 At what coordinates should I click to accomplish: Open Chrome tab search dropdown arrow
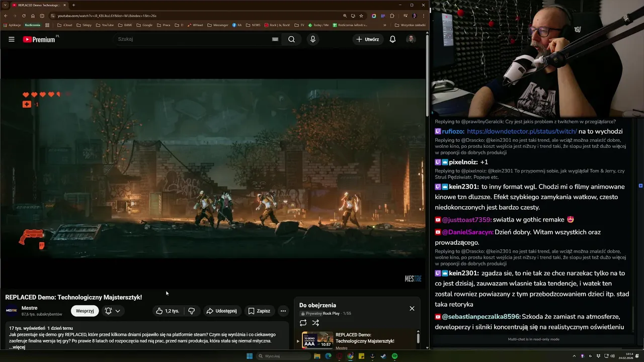pyautogui.click(x=5, y=5)
